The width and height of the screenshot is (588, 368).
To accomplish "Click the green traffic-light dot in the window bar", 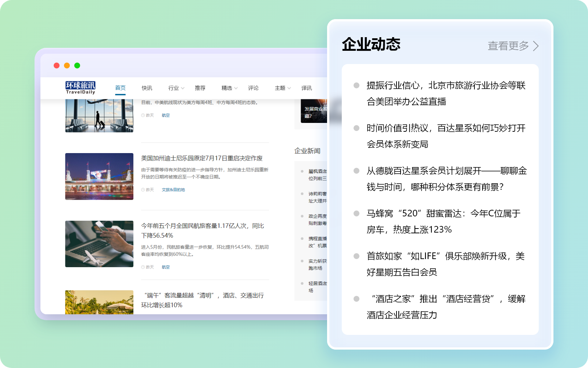I will [x=77, y=65].
